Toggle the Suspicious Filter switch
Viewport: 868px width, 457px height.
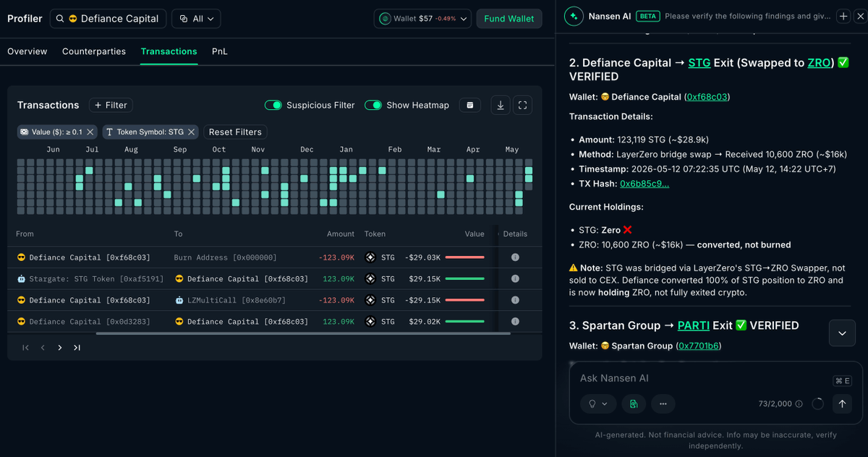point(273,105)
